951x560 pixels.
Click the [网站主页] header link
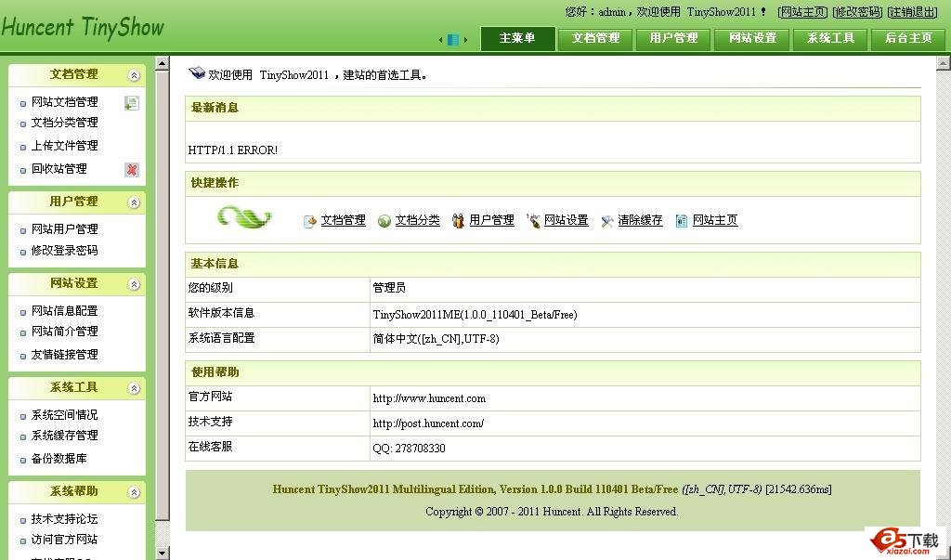click(803, 12)
